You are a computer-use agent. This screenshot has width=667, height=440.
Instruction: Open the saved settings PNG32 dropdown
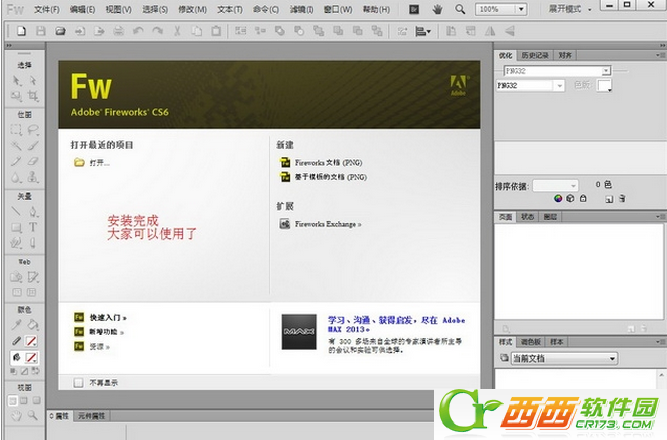point(606,71)
